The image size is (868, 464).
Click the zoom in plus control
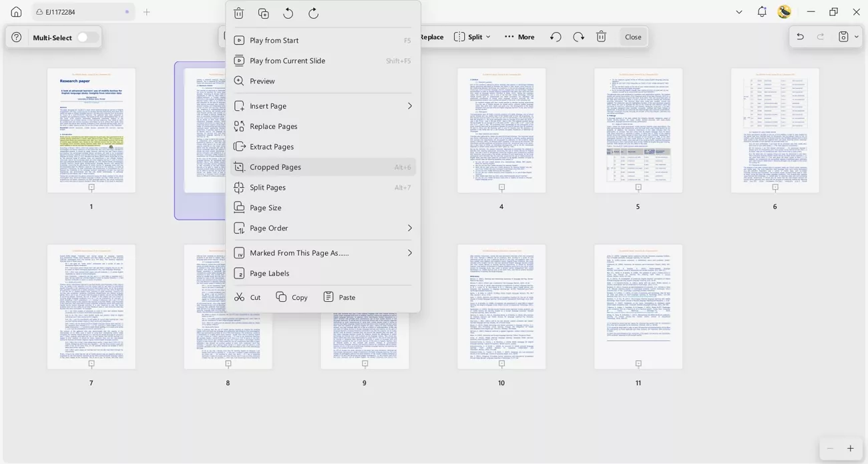[851, 448]
